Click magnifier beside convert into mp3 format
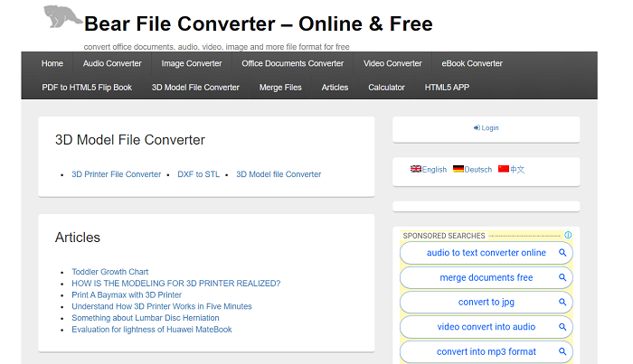This screenshot has height=364, width=633. [x=562, y=351]
